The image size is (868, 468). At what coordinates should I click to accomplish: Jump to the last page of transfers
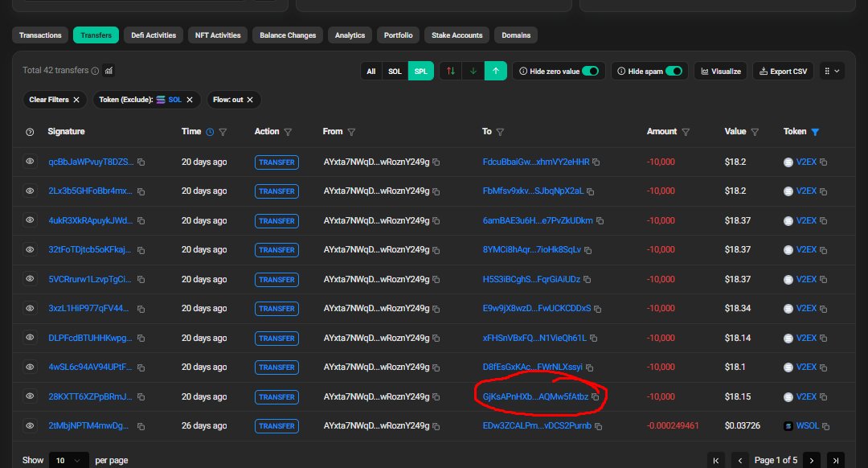click(836, 460)
